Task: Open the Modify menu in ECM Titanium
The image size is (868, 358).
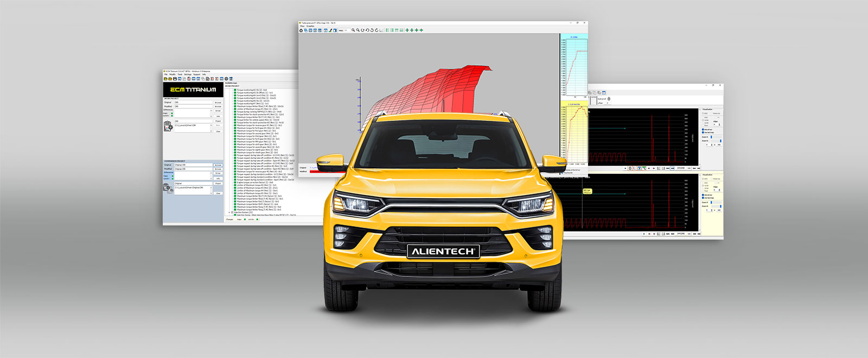Action: tap(173, 74)
